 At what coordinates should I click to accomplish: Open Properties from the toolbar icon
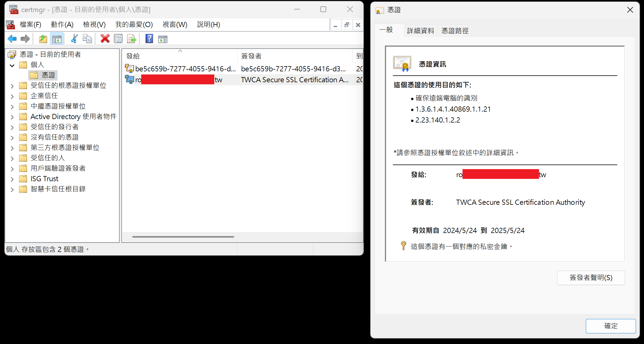point(118,39)
